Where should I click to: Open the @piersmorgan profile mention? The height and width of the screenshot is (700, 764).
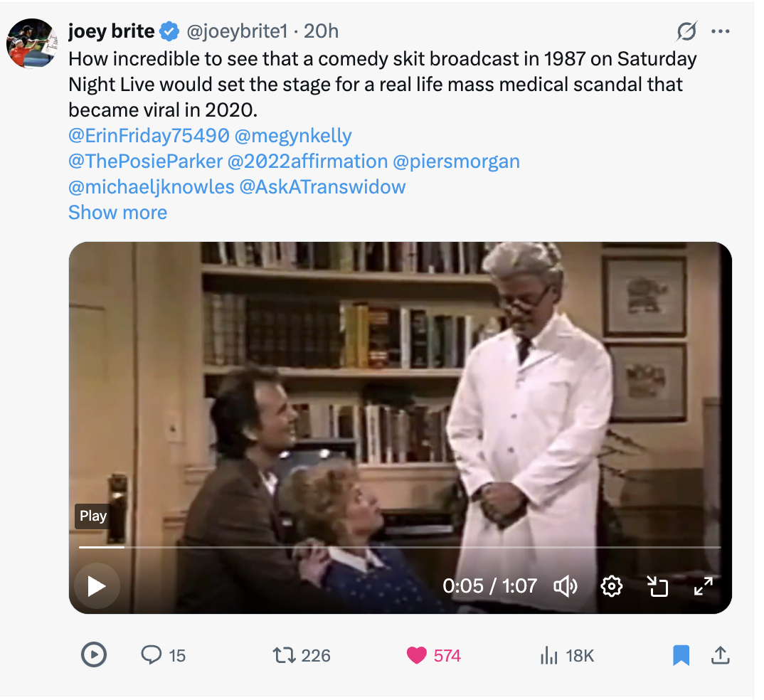[x=456, y=161]
